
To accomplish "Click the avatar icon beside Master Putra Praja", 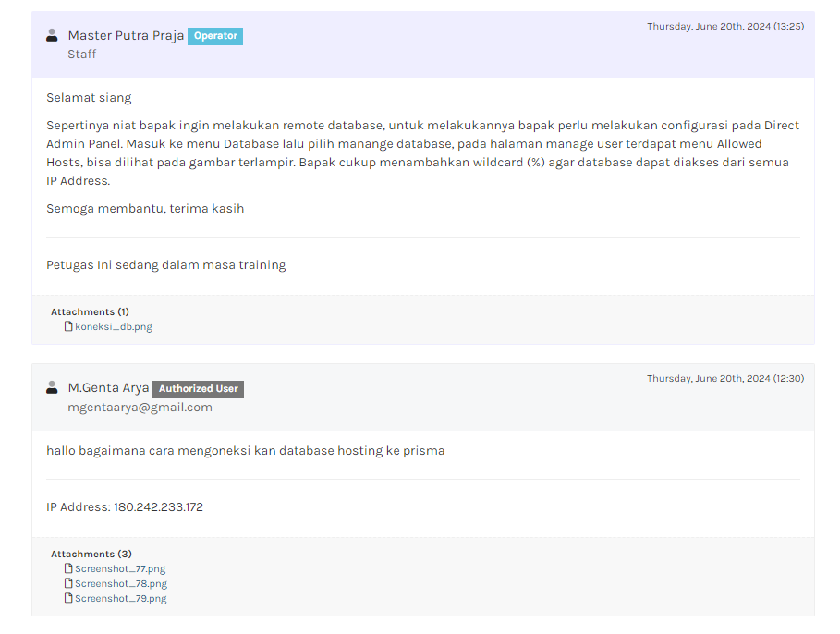I will [52, 35].
